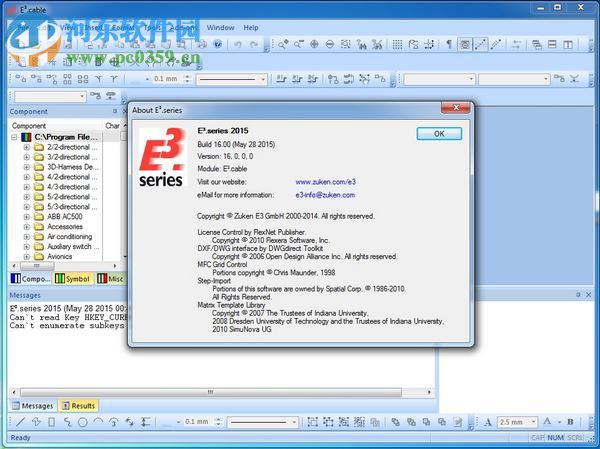Select the rectangle drawing tool
The width and height of the screenshot is (600, 449).
click(52, 422)
